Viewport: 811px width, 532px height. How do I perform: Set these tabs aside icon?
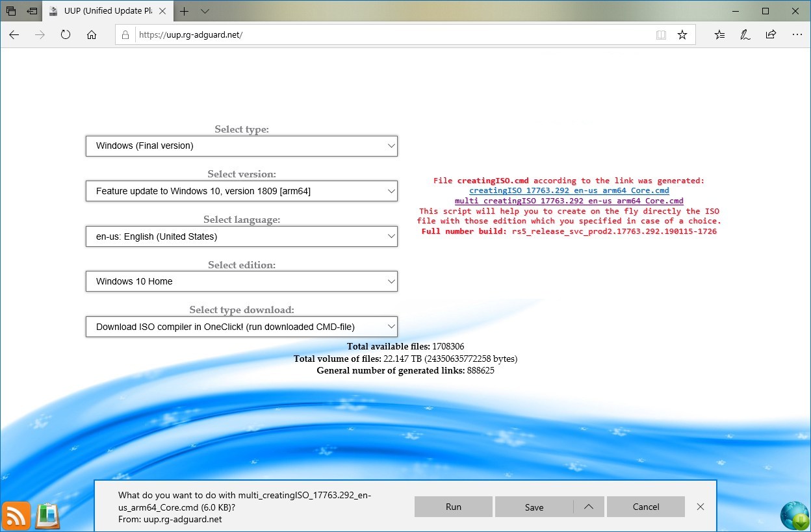pyautogui.click(x=32, y=11)
